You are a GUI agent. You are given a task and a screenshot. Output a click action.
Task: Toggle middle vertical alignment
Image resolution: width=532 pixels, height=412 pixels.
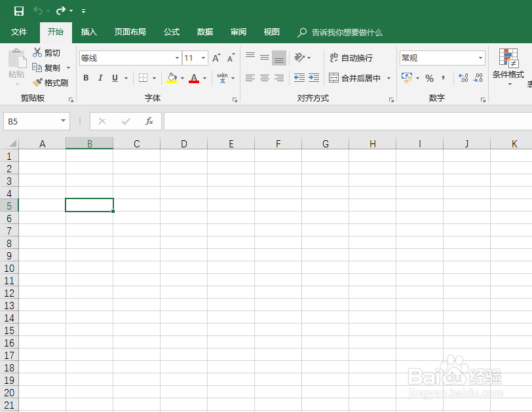click(x=265, y=58)
